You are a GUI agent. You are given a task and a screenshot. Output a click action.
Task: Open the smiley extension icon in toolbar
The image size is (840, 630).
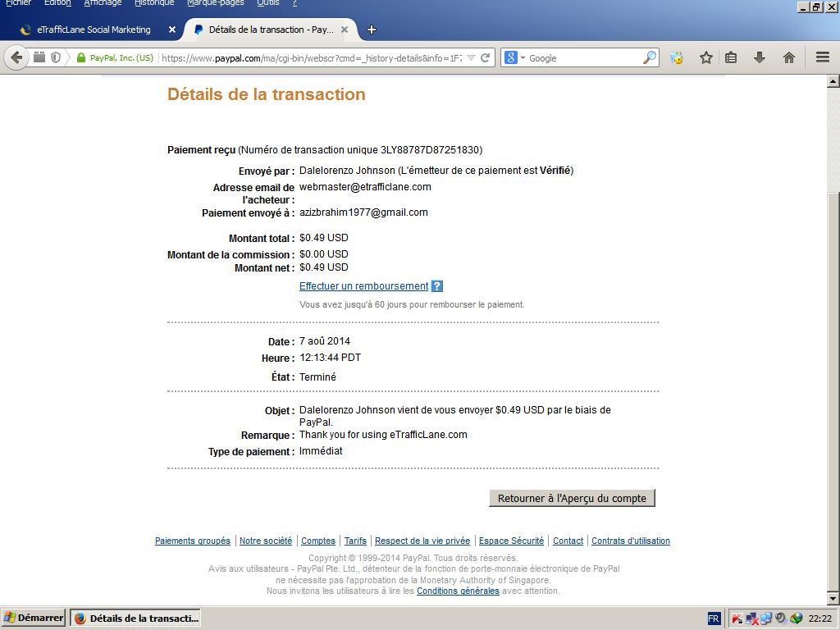pyautogui.click(x=677, y=58)
